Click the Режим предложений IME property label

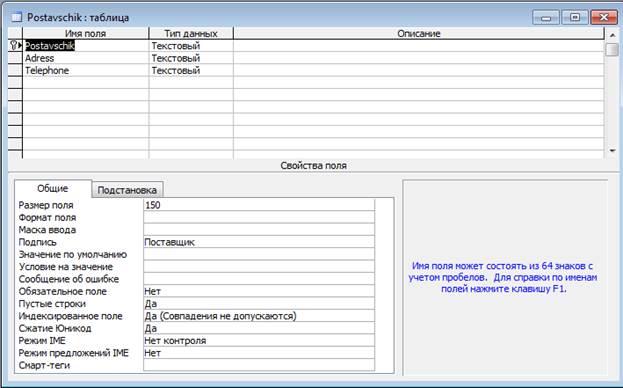[74, 353]
